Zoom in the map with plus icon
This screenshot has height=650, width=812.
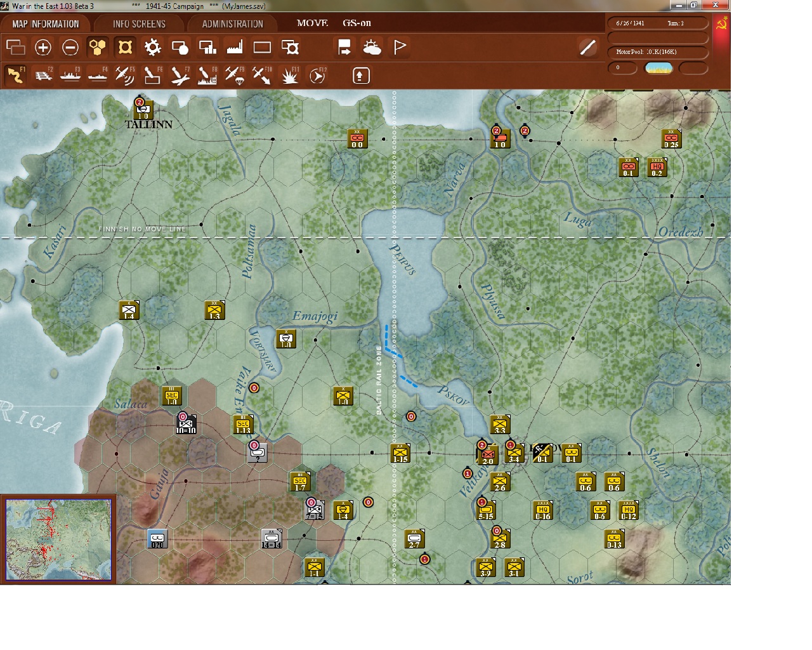pyautogui.click(x=43, y=47)
